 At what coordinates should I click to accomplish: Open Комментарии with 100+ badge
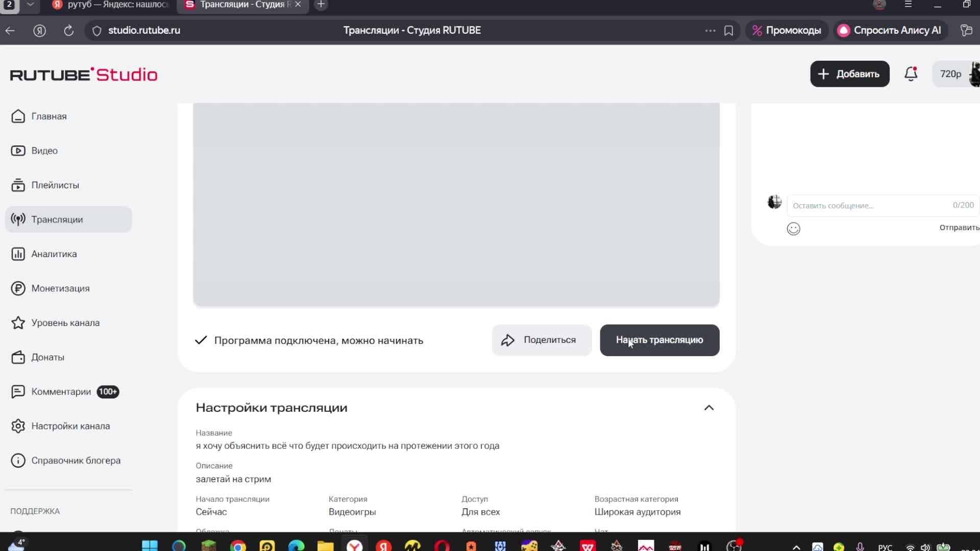(60, 391)
